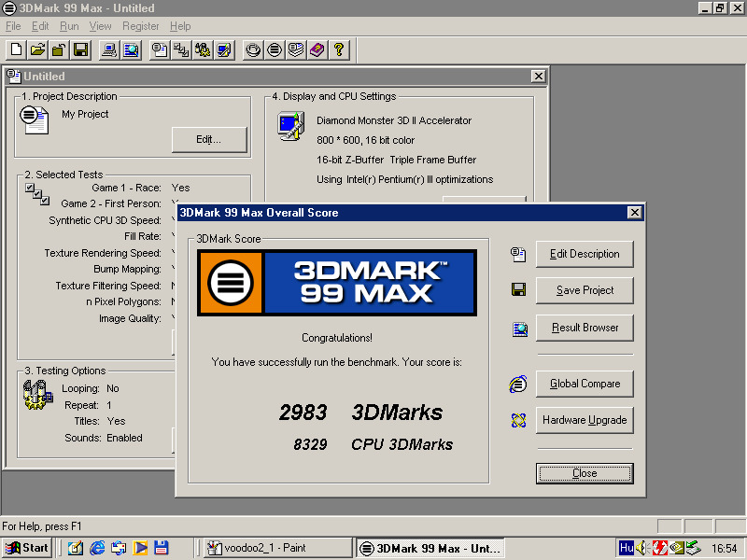Click the Global Compare button

click(x=585, y=384)
